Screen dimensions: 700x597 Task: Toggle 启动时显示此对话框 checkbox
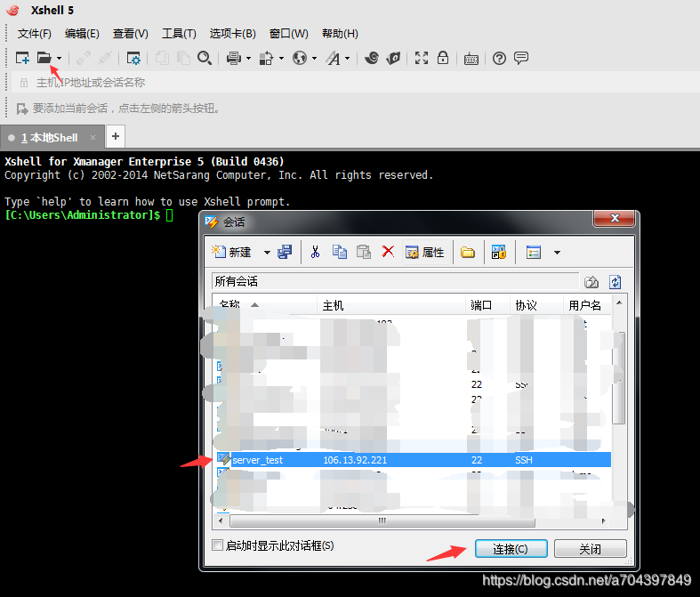pos(217,545)
